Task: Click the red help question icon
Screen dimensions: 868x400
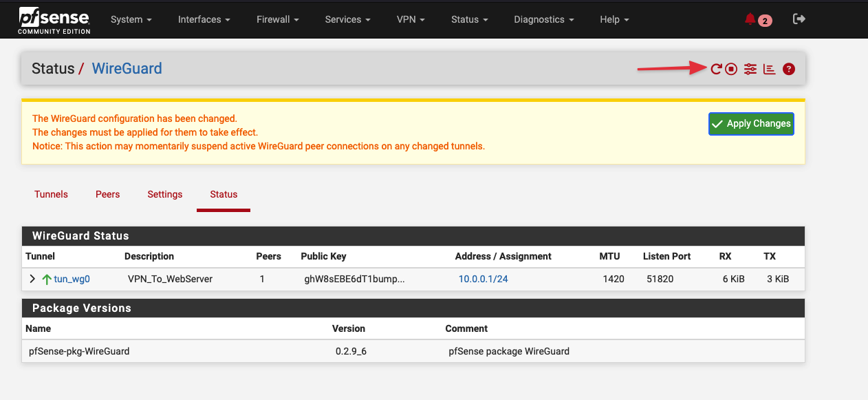Action: [x=789, y=69]
